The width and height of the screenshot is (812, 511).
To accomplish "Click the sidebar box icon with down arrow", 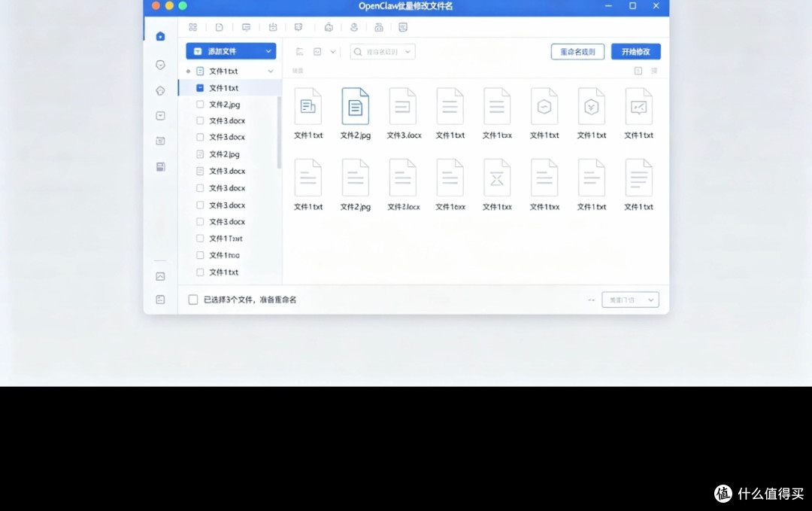I will coord(161,116).
